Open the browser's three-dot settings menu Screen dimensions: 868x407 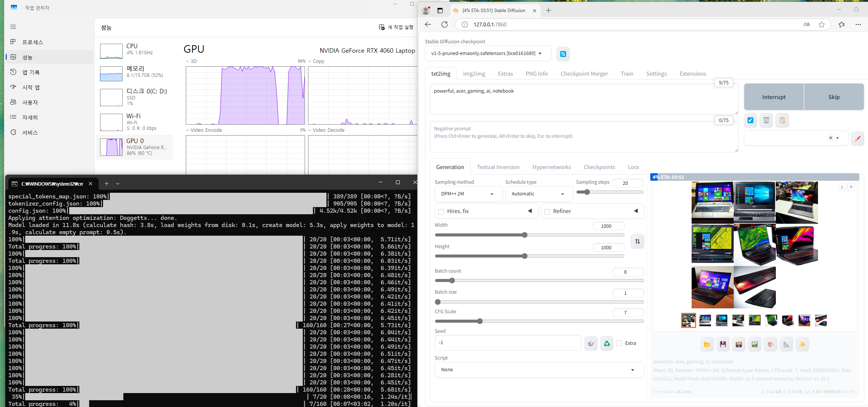(858, 24)
